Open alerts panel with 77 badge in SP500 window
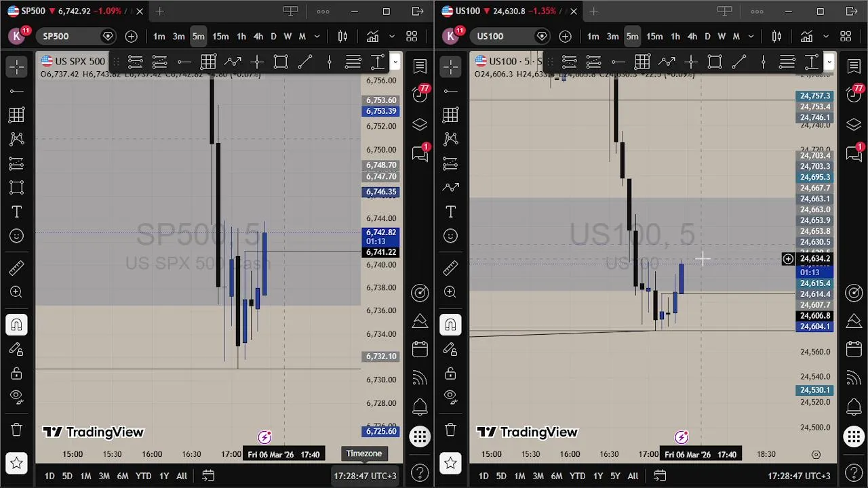This screenshot has width=868, height=488. [x=420, y=95]
